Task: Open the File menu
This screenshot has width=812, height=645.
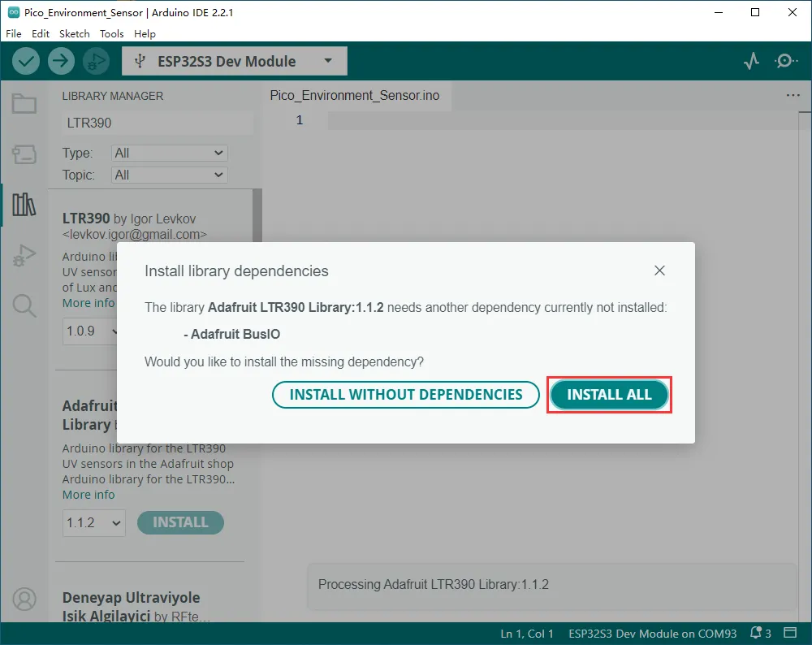Action: [x=14, y=33]
